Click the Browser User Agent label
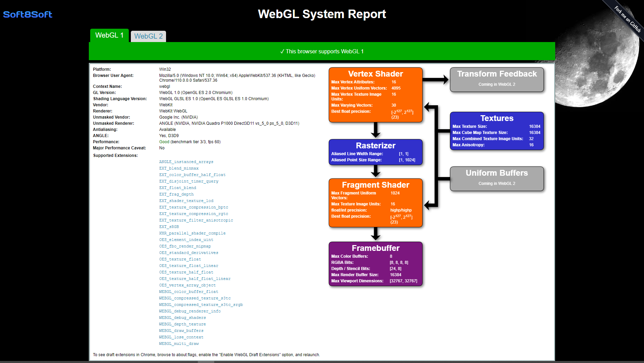This screenshot has height=363, width=644. coord(113,76)
